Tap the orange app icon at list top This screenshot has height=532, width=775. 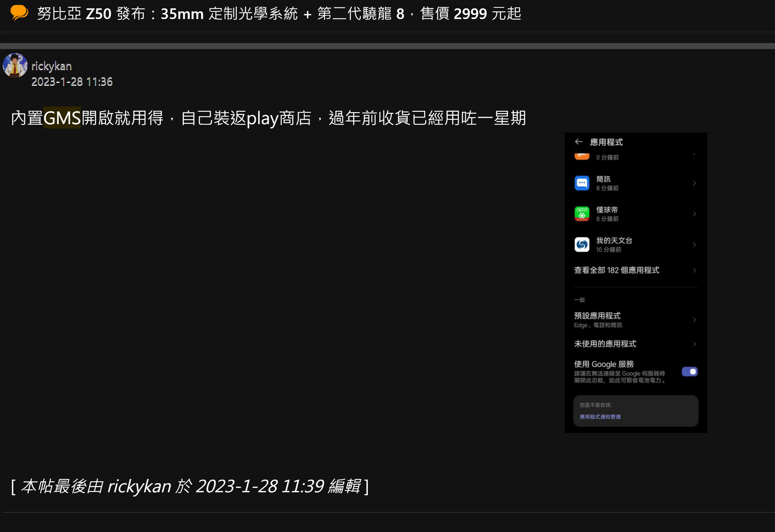point(582,157)
